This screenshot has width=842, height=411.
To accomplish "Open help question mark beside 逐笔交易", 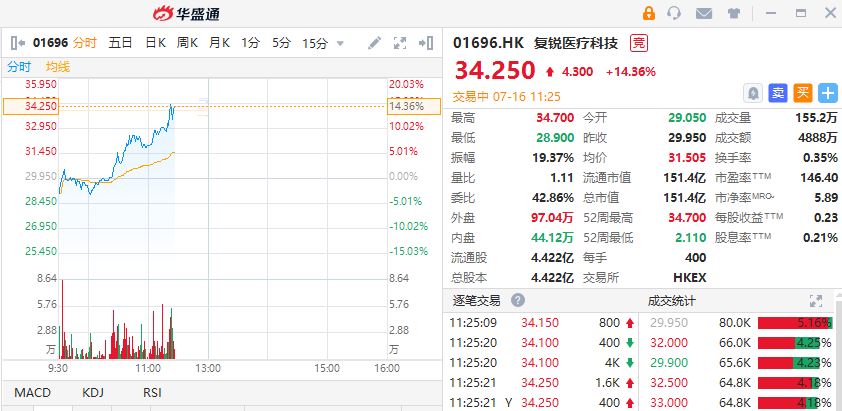I will (518, 300).
